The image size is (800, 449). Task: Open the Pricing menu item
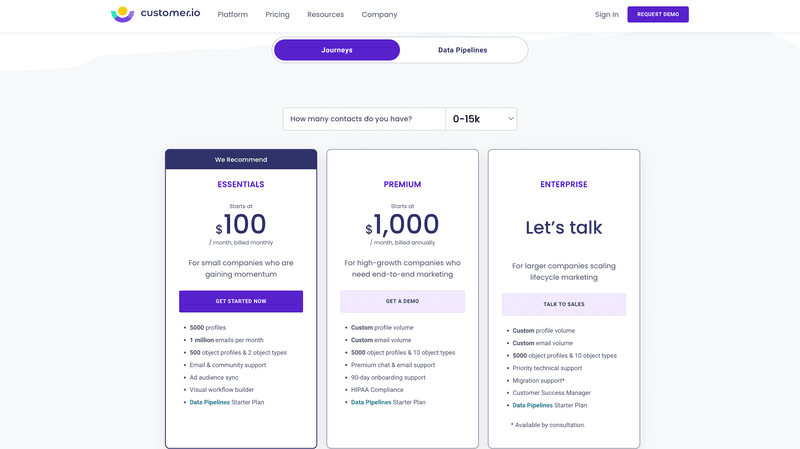(277, 14)
